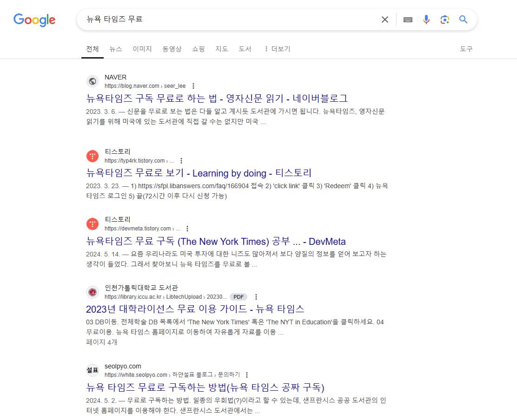Clear the search box text

[x=385, y=20]
